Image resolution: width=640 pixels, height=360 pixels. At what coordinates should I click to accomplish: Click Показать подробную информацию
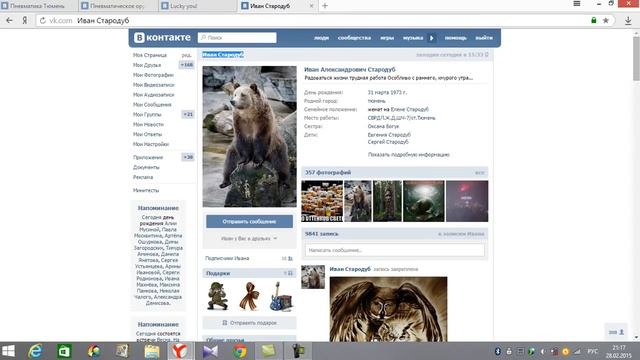click(409, 155)
